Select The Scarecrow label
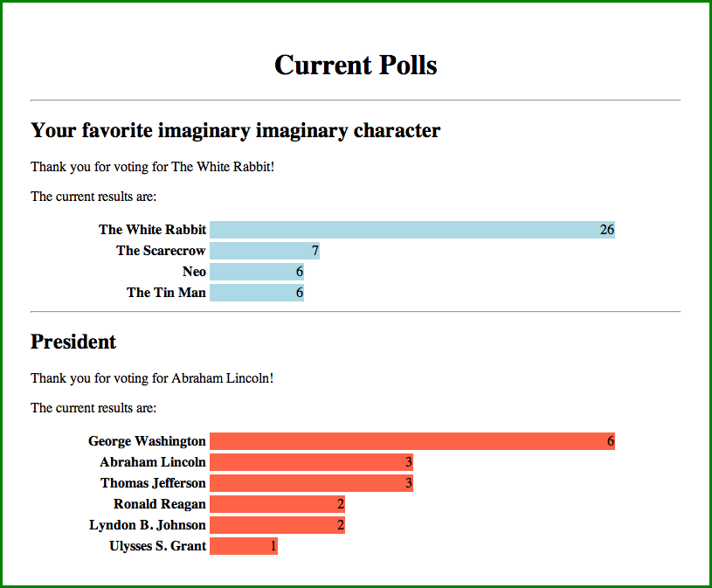Viewport: 712px width, 588px height. click(161, 251)
